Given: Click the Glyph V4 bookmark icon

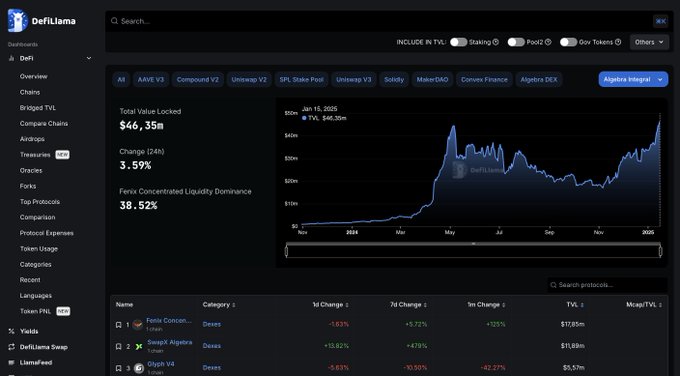Looking at the screenshot, I should point(118,368).
